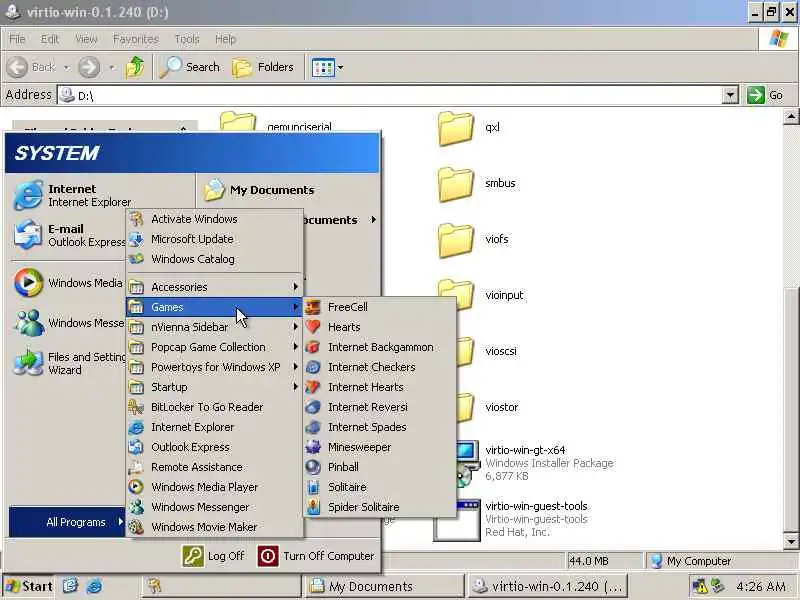Launch Internet Reversi
Viewport: 800px width, 600px height.
pyautogui.click(x=380, y=407)
